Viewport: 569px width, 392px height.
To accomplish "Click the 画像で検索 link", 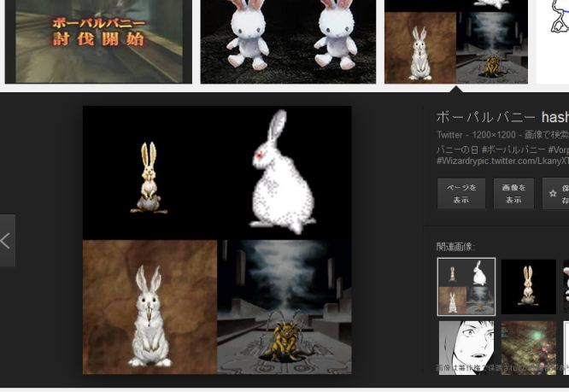I will click(547, 135).
